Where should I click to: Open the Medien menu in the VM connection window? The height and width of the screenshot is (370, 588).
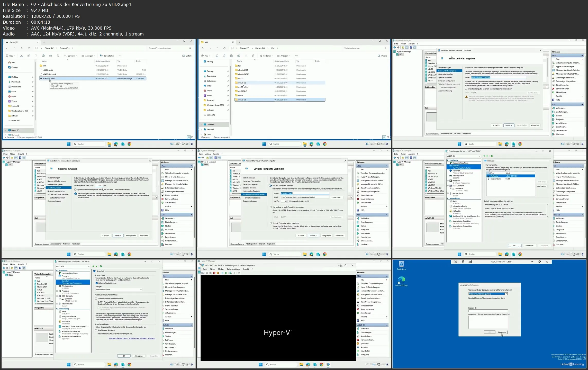coord(221,269)
